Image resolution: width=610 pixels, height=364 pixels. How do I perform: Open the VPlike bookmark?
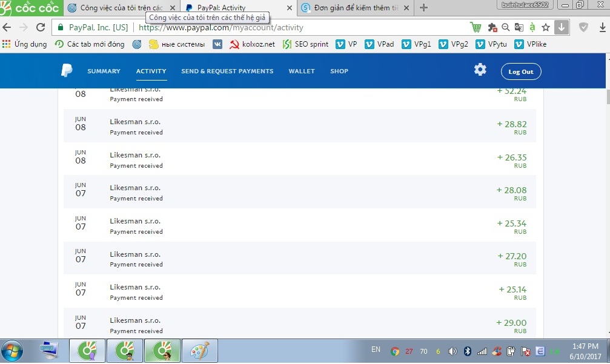click(530, 44)
